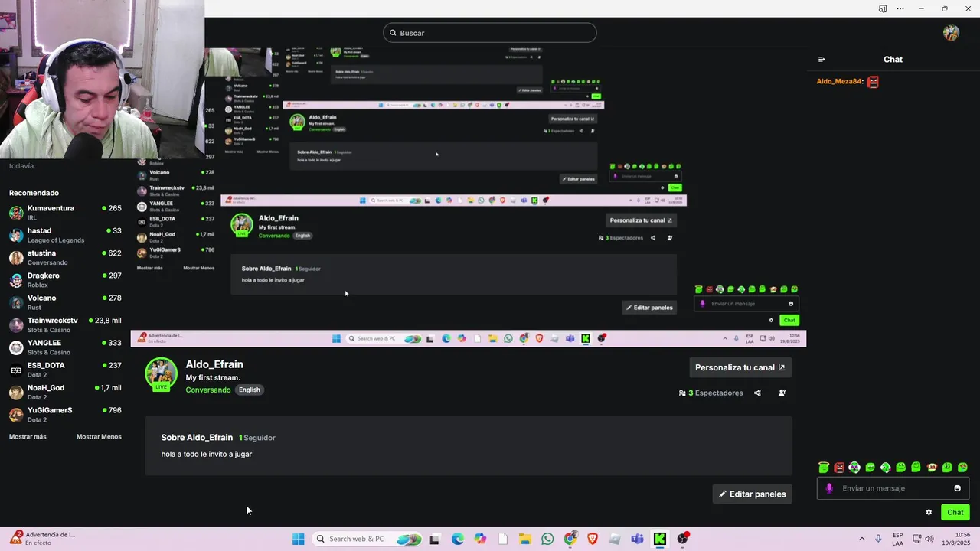Open File Explorer folder in taskbar

525,539
